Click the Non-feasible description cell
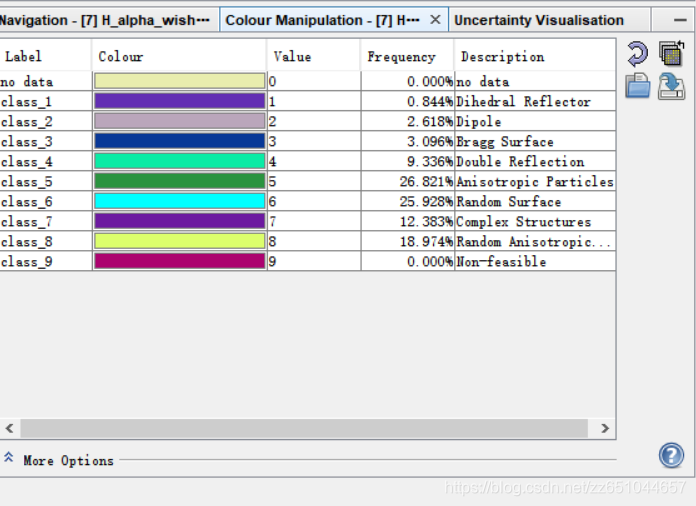The image size is (696, 506). point(535,261)
